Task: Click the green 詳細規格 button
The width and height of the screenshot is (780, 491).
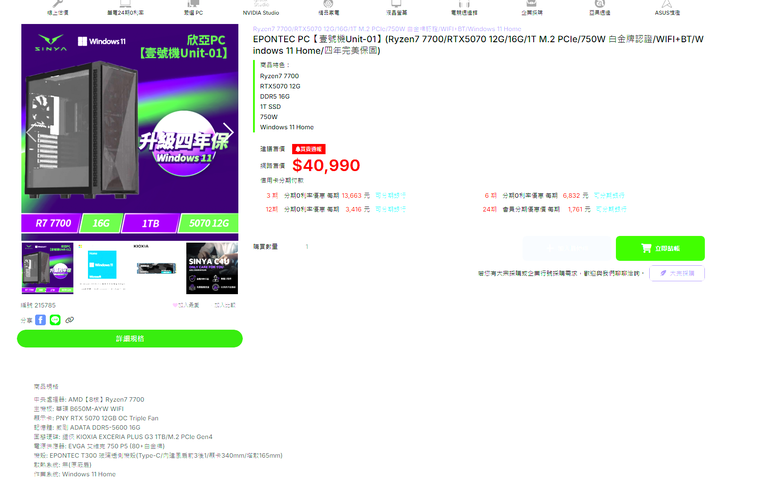Action: point(130,339)
